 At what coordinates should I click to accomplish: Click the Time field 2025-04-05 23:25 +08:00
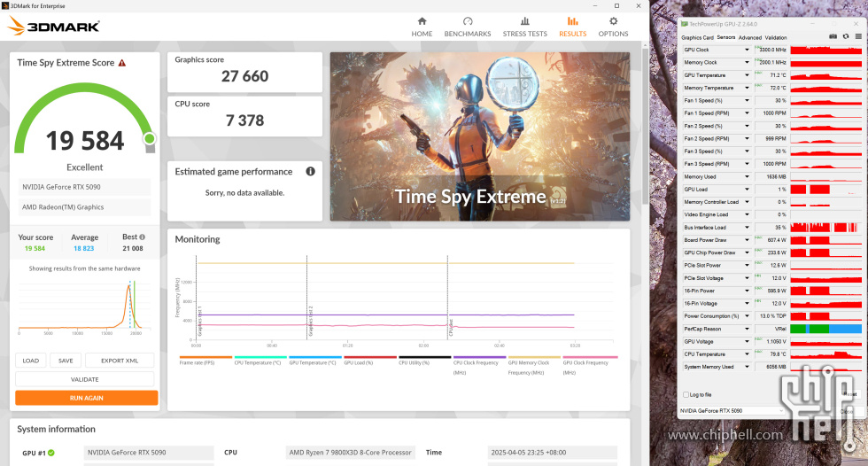tap(553, 453)
